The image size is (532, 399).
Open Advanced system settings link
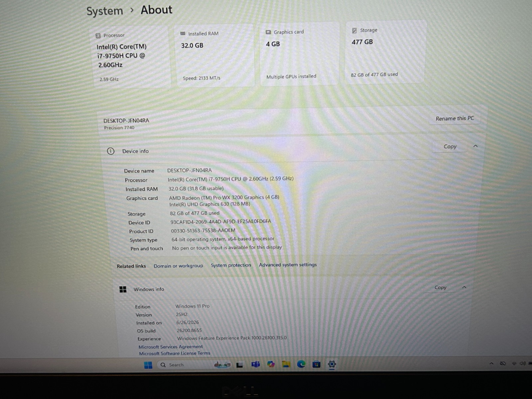coord(288,265)
